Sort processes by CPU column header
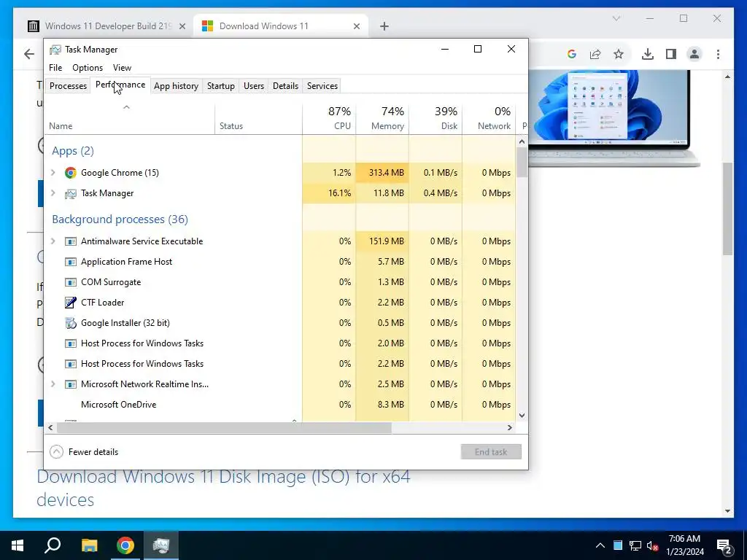Image resolution: width=747 pixels, height=560 pixels. pyautogui.click(x=329, y=117)
